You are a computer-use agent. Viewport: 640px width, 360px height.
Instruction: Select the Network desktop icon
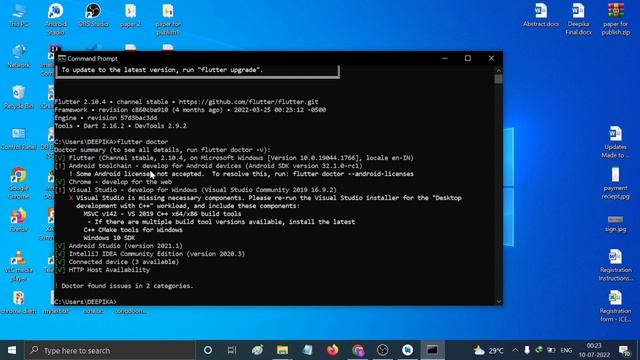(18, 56)
